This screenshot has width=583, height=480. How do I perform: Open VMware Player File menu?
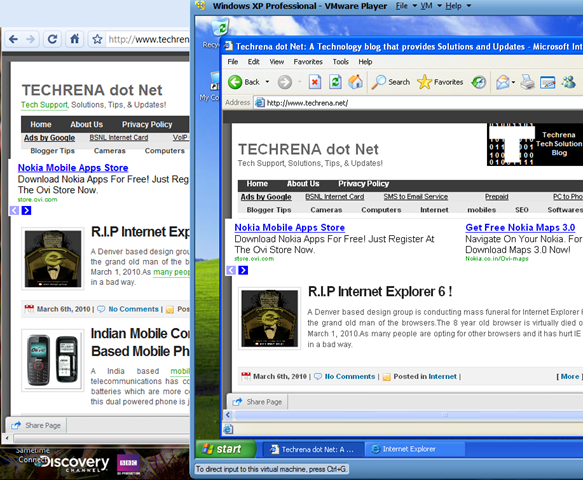406,6
